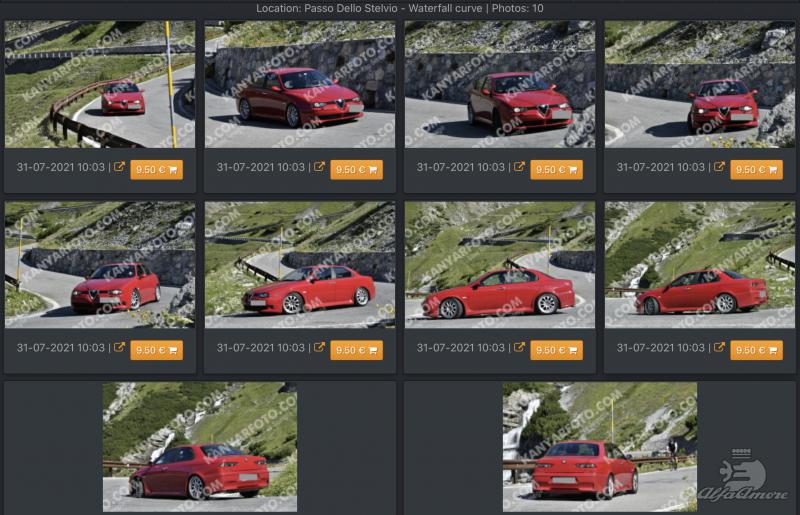Add second photo to cart for 9.50 €
The width and height of the screenshot is (800, 515).
(357, 170)
